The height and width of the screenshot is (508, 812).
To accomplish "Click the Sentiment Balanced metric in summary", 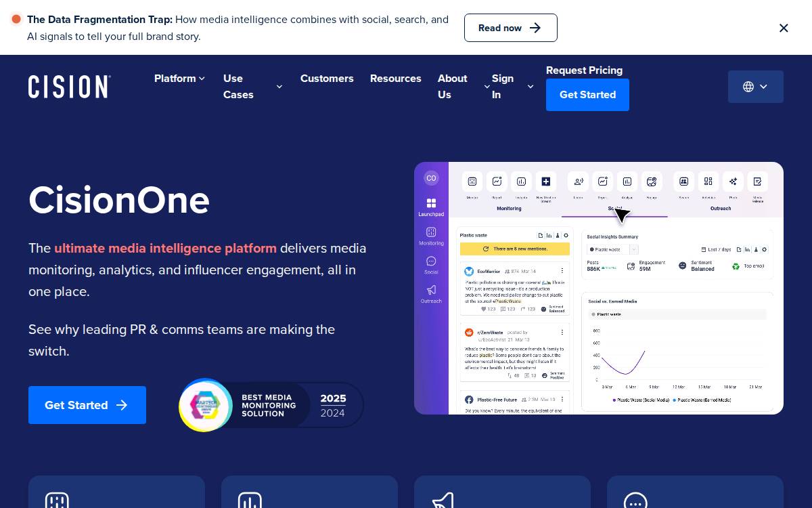I will click(696, 266).
